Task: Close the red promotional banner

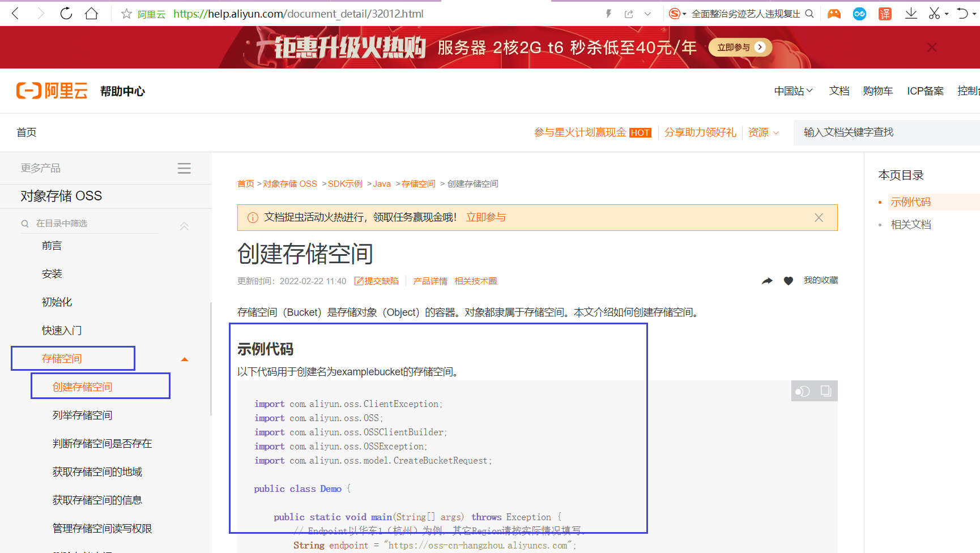Action: coord(932,48)
